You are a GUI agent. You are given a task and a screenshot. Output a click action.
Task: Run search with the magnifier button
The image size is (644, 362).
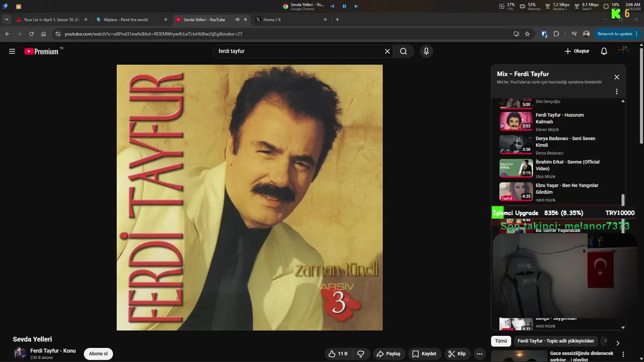coord(404,51)
